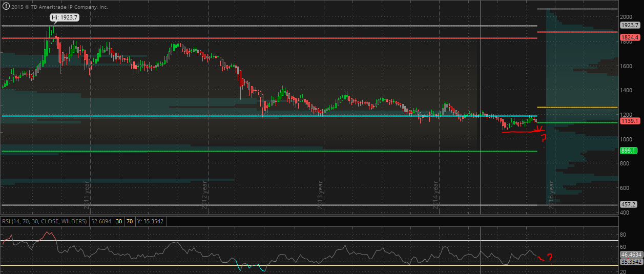Select the cyan horizontal support line near 1200

pyautogui.click(x=269, y=116)
